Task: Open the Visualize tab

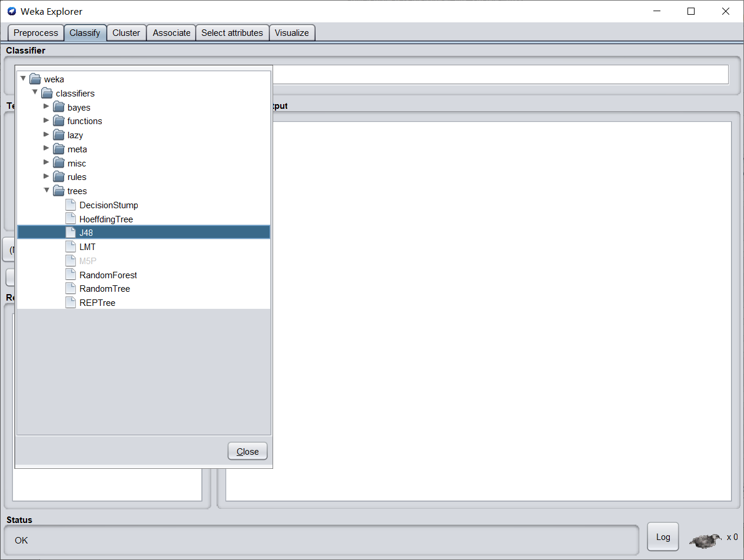Action: click(x=292, y=32)
